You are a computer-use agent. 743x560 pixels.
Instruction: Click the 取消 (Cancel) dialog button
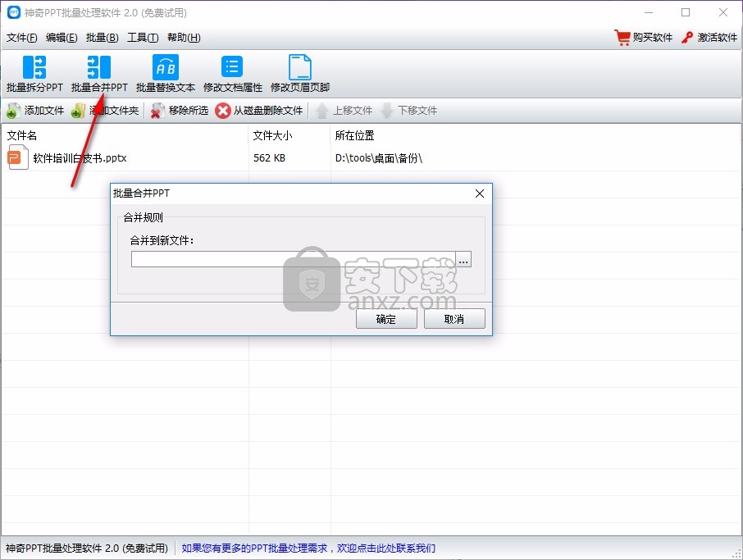[x=454, y=319]
